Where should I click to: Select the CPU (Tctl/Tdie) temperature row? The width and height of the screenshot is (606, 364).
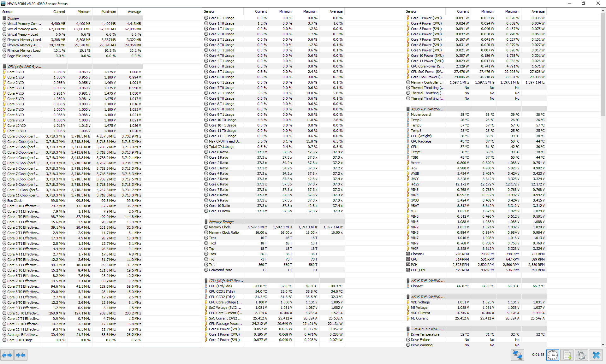(220, 286)
